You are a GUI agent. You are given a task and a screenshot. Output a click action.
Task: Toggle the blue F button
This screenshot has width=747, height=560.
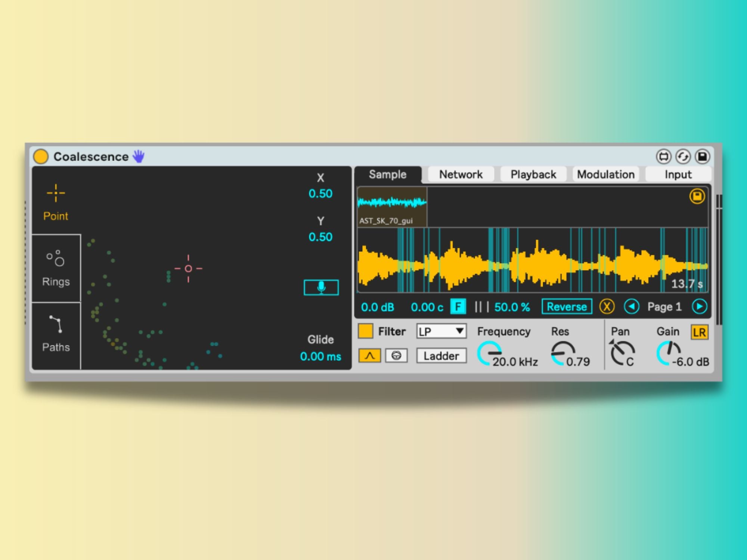click(x=458, y=307)
